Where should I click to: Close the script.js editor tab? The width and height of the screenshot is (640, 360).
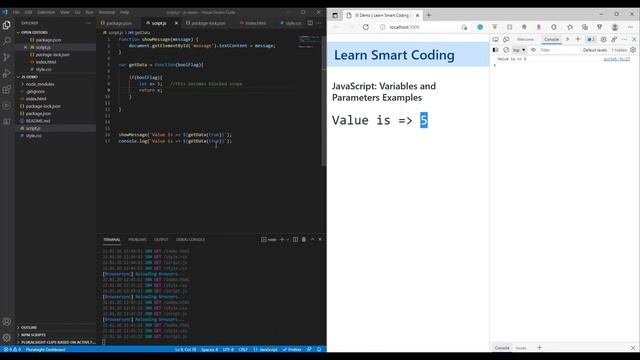pos(176,23)
